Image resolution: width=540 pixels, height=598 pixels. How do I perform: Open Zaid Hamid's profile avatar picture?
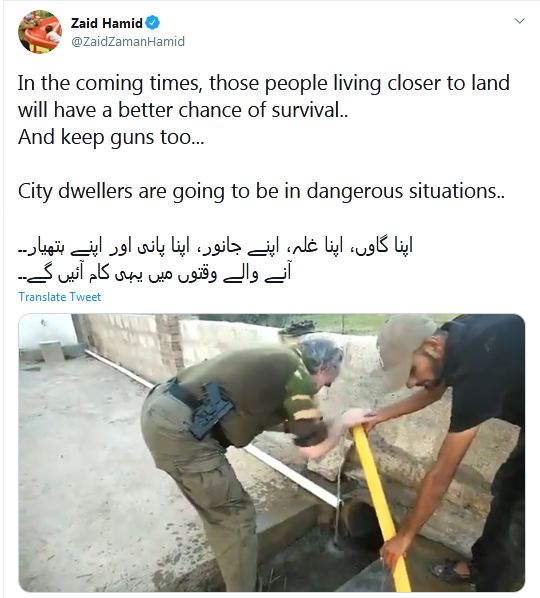(40, 32)
